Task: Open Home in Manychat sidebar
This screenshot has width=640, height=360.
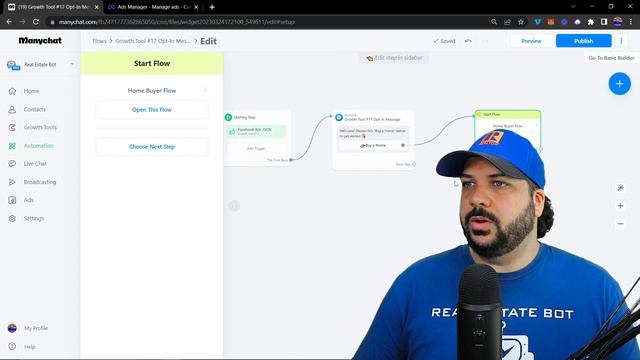Action: click(31, 91)
